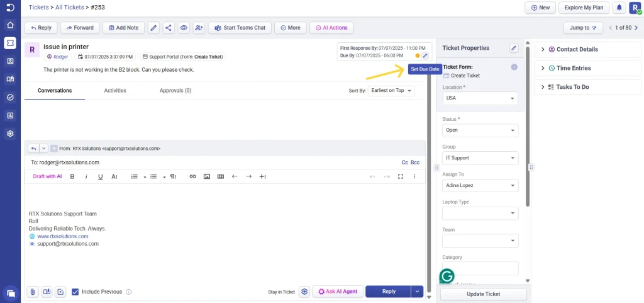Image resolution: width=644 pixels, height=303 pixels.
Task: Open the Tickets icon in sidebar
Action: 10,43
